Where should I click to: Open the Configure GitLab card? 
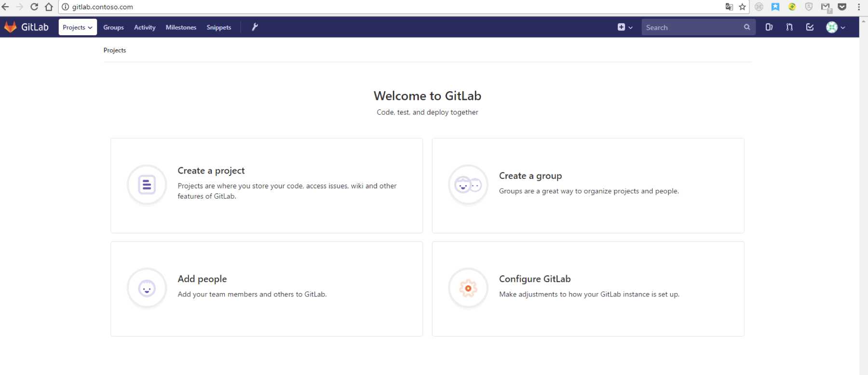pyautogui.click(x=588, y=289)
